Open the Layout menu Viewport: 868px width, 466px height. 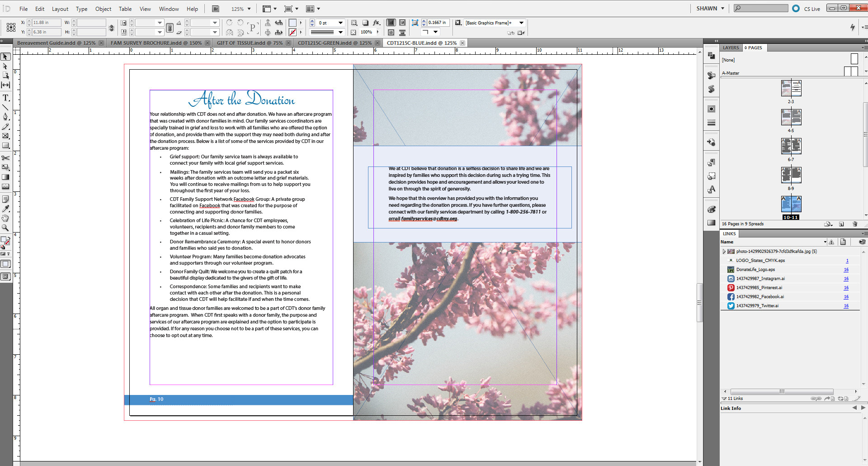point(60,9)
